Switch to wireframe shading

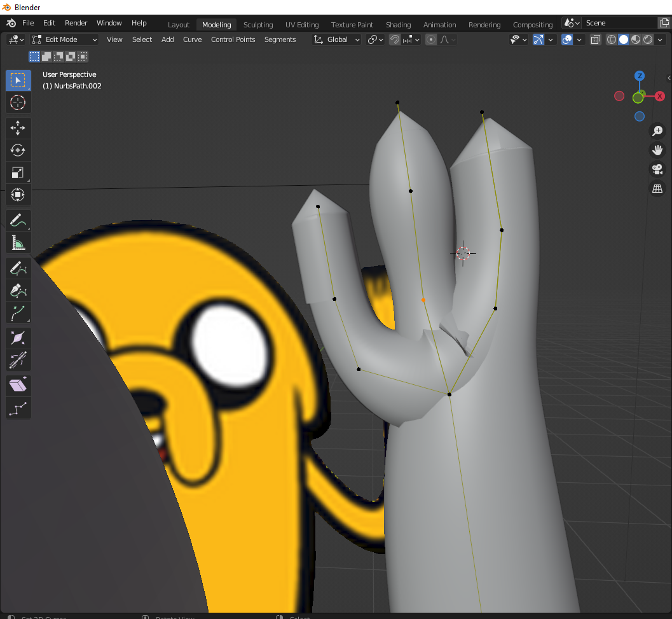[612, 40]
